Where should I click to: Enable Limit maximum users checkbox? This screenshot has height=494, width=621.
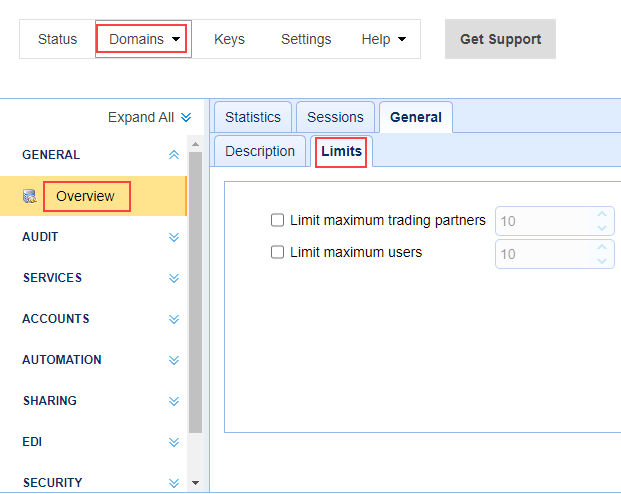[x=278, y=253]
